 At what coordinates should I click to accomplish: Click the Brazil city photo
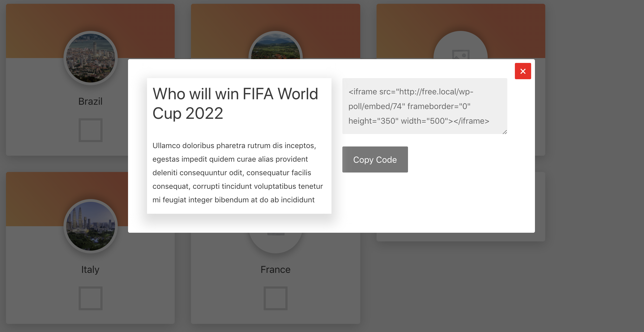(x=90, y=58)
